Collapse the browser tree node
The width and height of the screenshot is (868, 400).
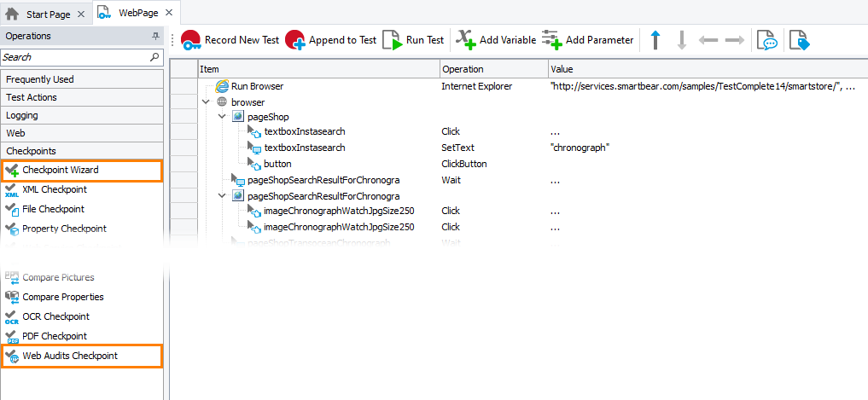(207, 101)
